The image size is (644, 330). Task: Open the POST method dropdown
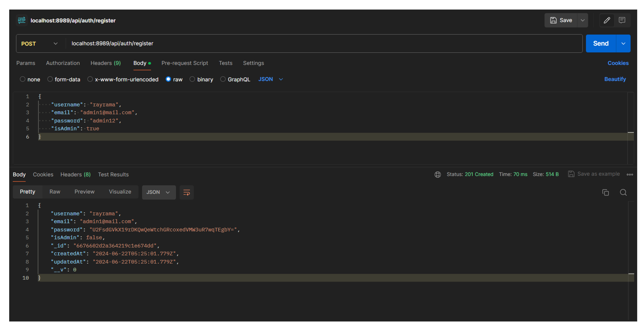click(40, 43)
